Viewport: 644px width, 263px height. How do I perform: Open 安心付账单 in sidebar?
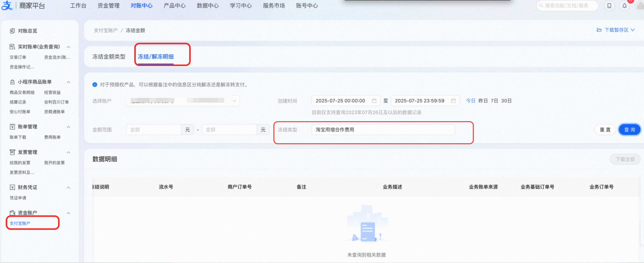point(20,111)
